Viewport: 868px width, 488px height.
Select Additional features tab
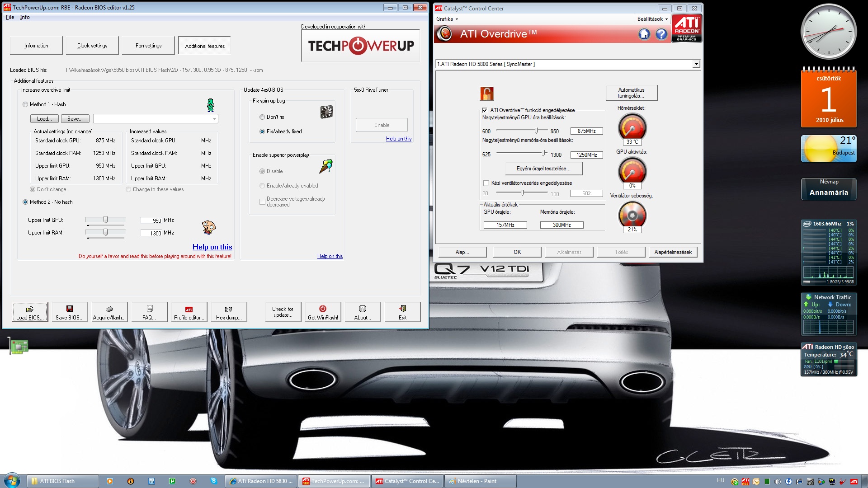(205, 46)
